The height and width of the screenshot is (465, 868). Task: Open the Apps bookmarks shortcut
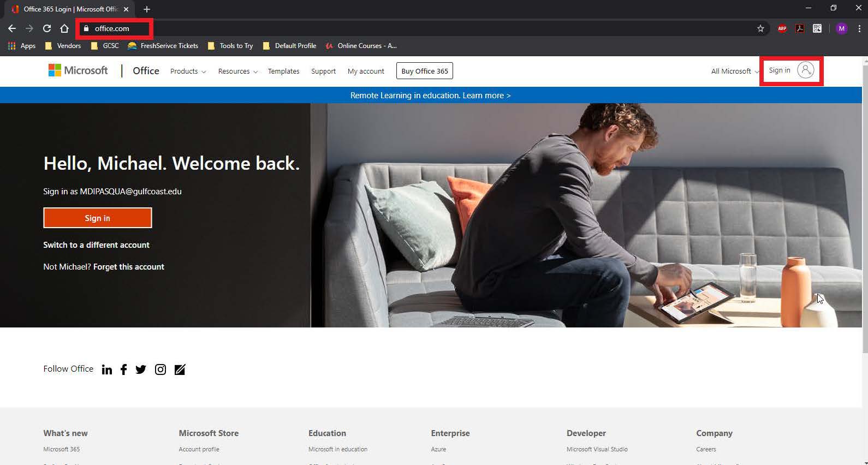(22, 46)
